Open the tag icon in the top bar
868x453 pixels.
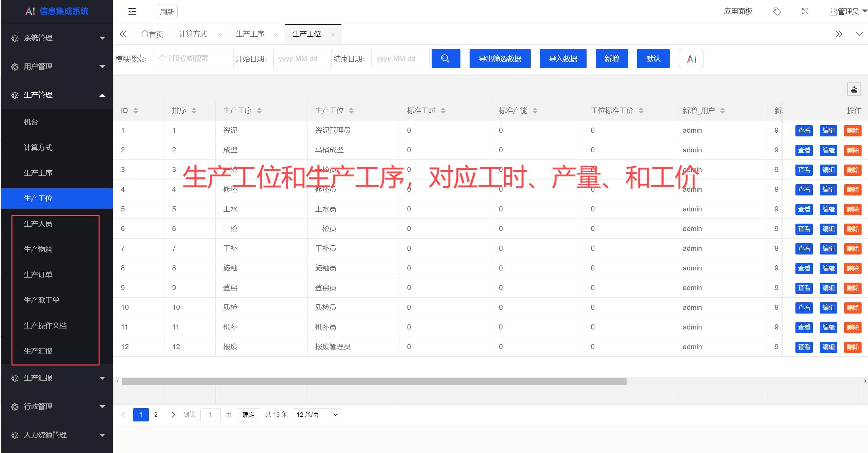[776, 11]
